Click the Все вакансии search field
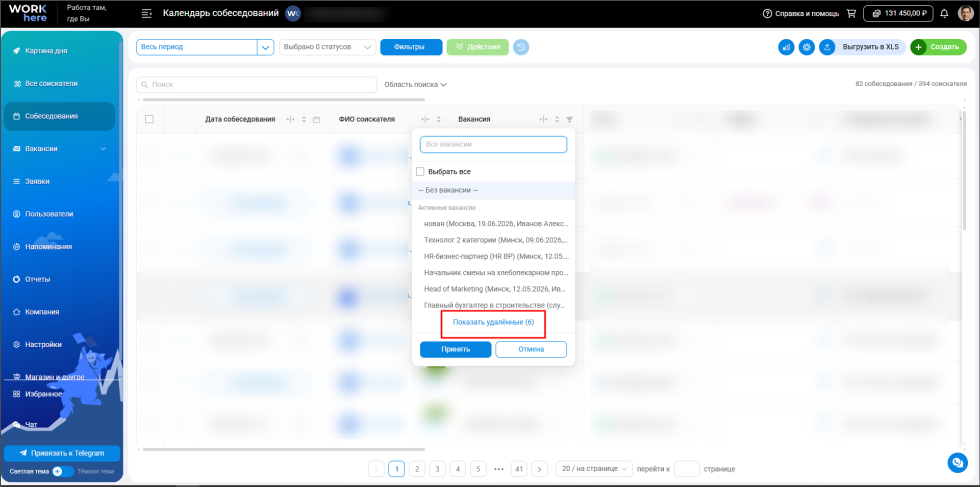The width and height of the screenshot is (980, 487). click(493, 144)
